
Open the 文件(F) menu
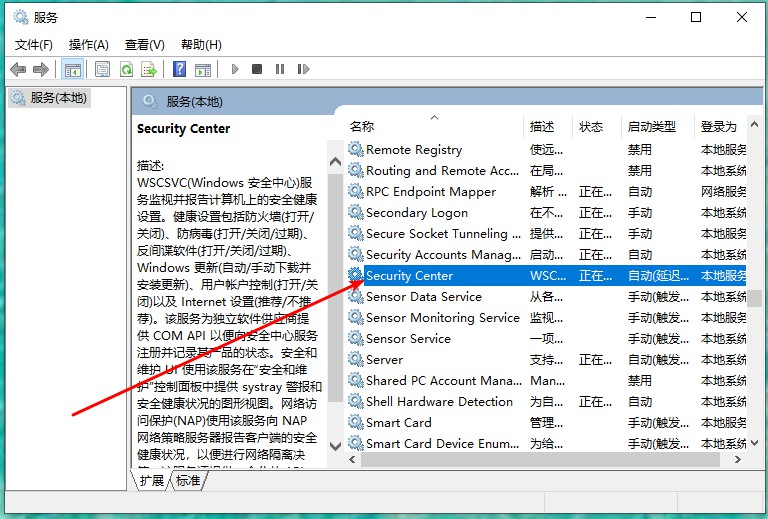pos(33,45)
